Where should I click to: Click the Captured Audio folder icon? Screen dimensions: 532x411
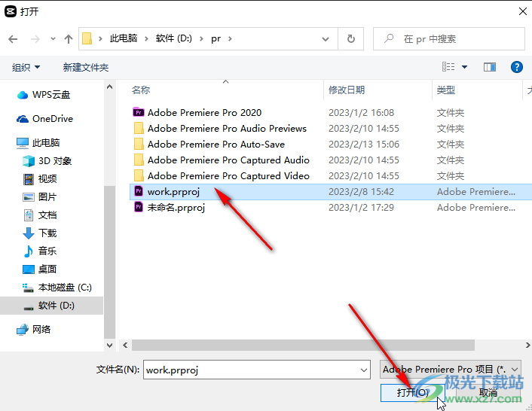[x=139, y=160]
